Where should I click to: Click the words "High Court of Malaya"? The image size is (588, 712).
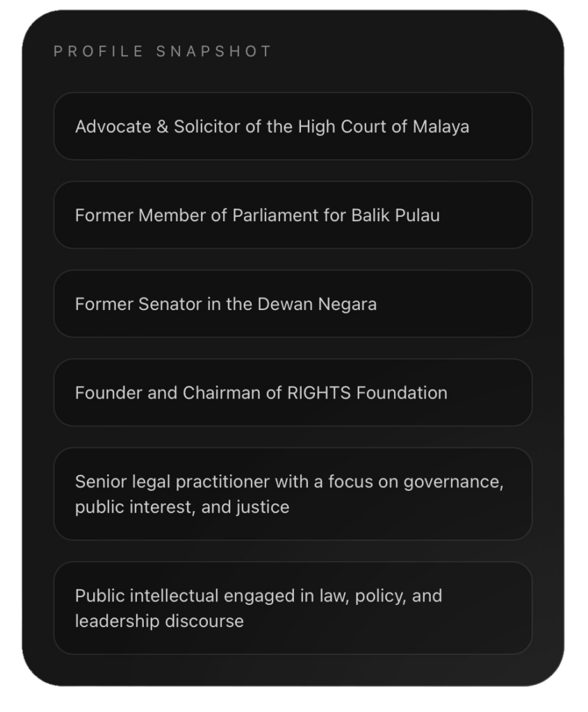tap(384, 127)
